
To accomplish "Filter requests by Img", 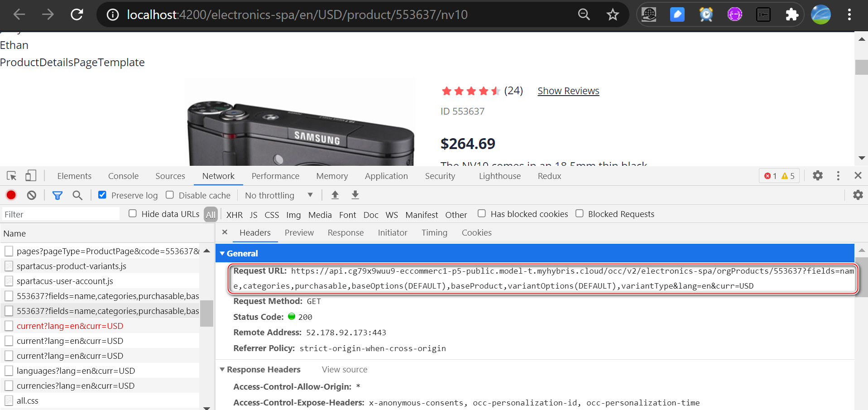I will (x=293, y=215).
